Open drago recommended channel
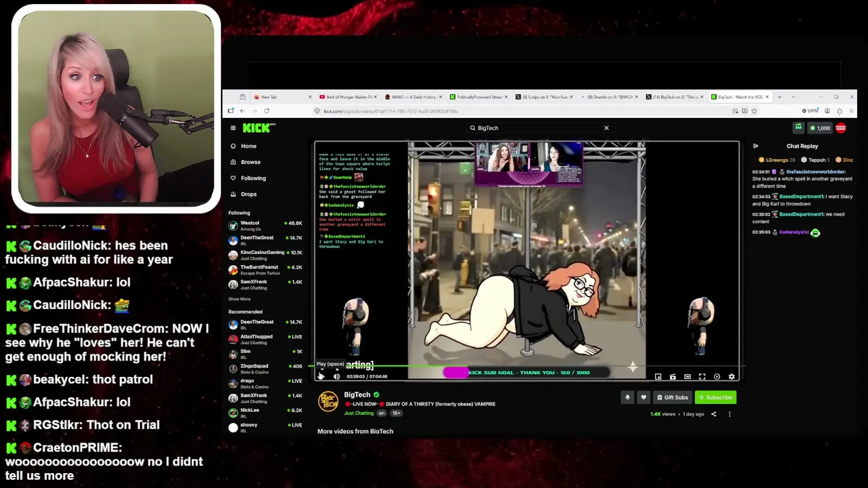 click(265, 383)
